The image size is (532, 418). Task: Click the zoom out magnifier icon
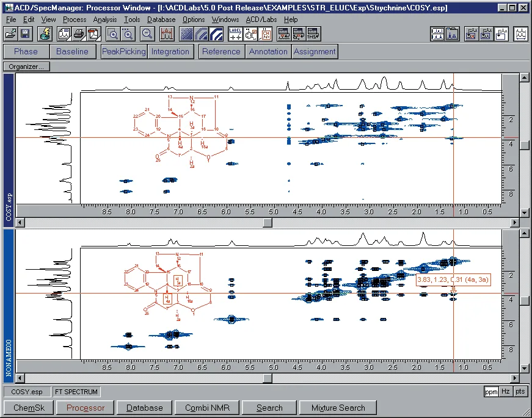pos(147,34)
